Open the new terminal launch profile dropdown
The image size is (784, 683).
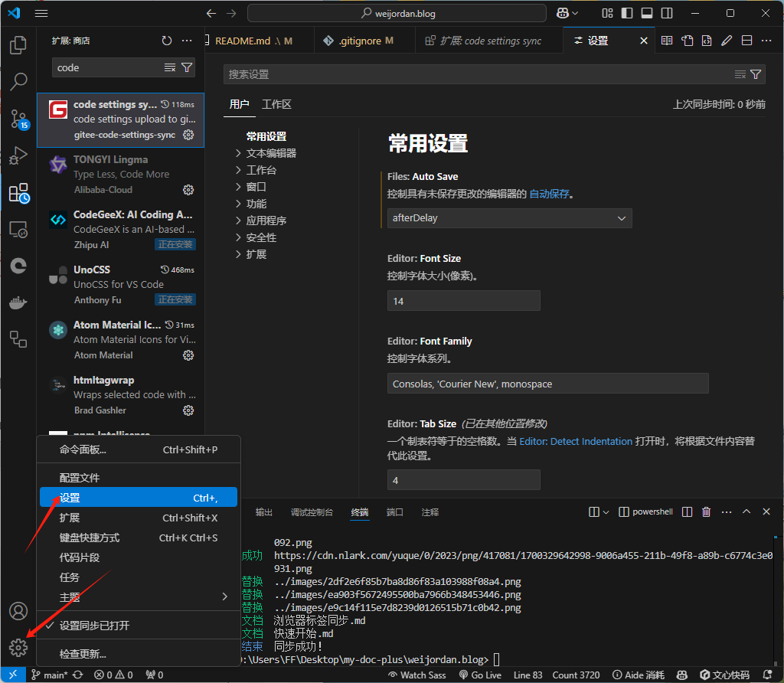click(x=606, y=511)
